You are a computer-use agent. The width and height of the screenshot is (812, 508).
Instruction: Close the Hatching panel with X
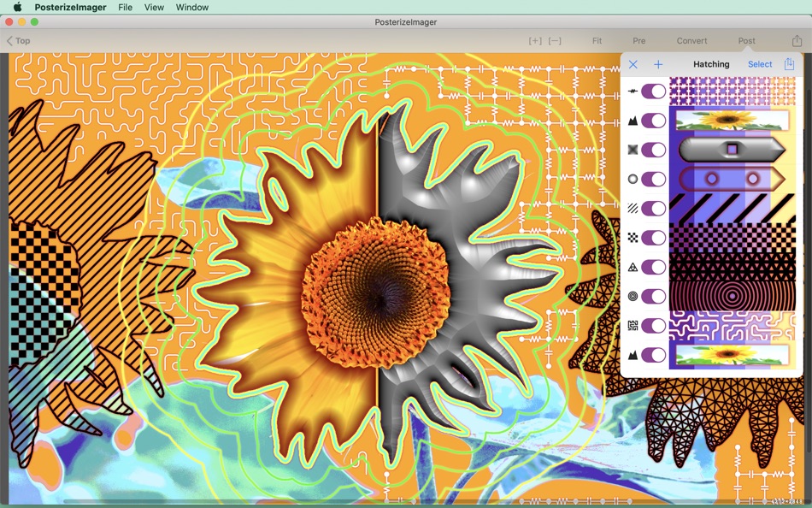click(x=633, y=64)
